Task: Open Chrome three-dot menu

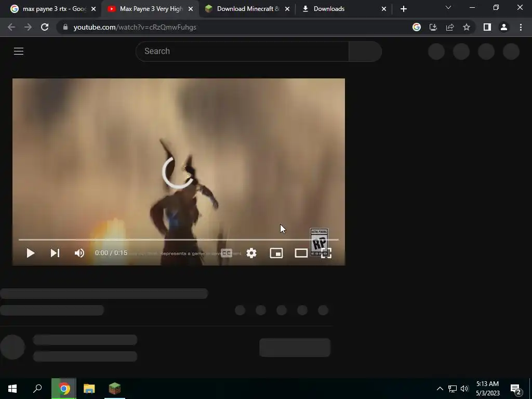Action: tap(521, 27)
